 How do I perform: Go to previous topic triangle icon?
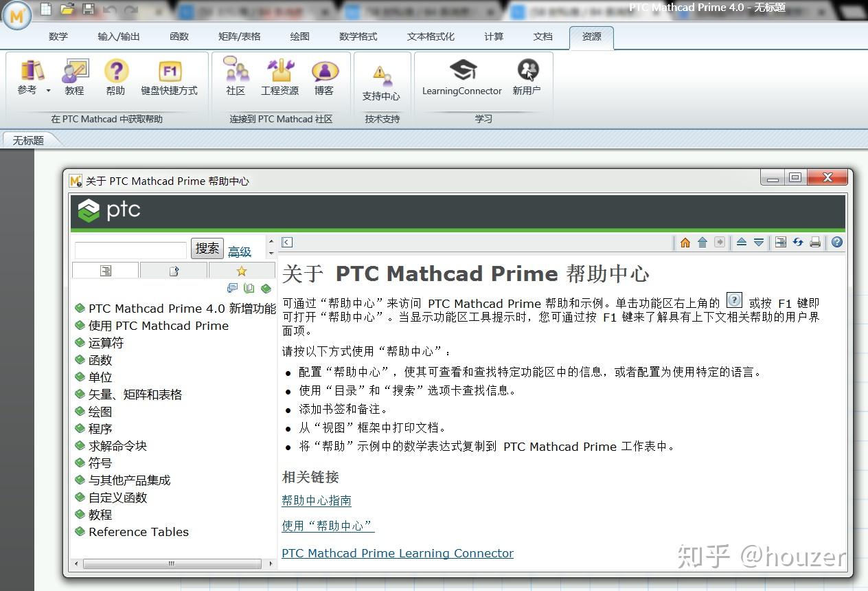coord(742,242)
